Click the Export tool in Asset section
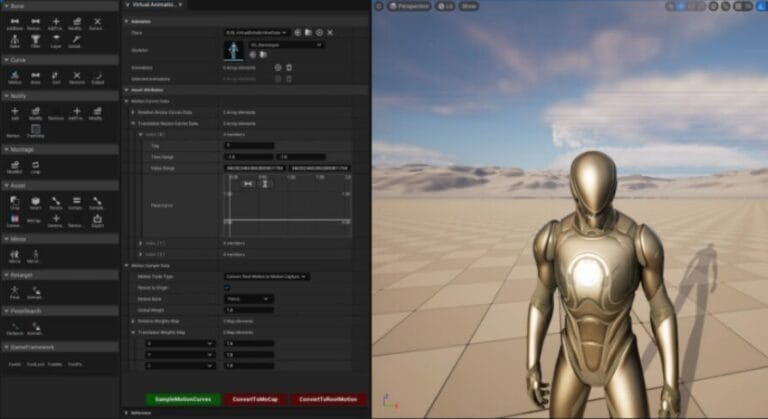This screenshot has width=768, height=419. pos(97,221)
